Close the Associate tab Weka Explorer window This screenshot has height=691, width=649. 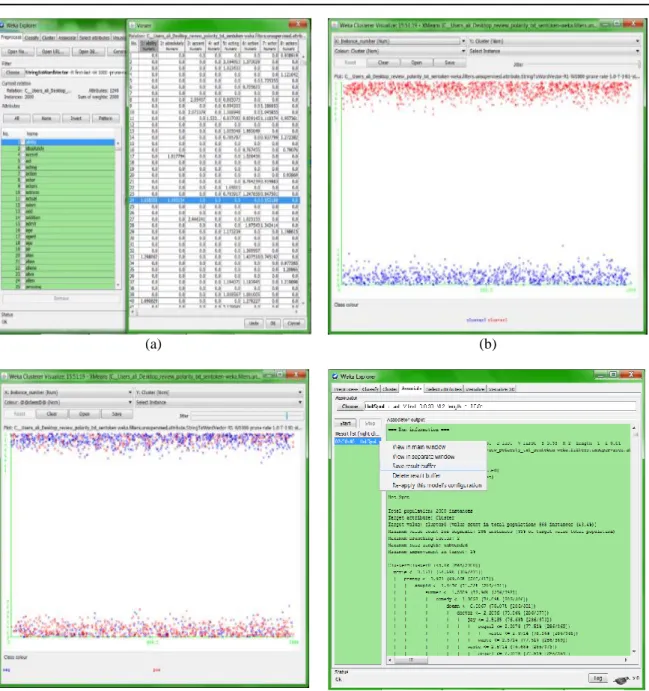[x=632, y=374]
